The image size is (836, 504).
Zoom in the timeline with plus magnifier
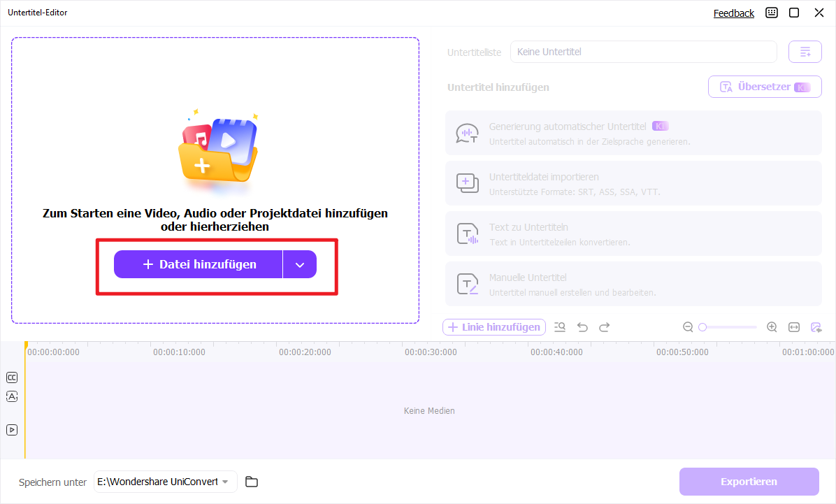(x=772, y=327)
